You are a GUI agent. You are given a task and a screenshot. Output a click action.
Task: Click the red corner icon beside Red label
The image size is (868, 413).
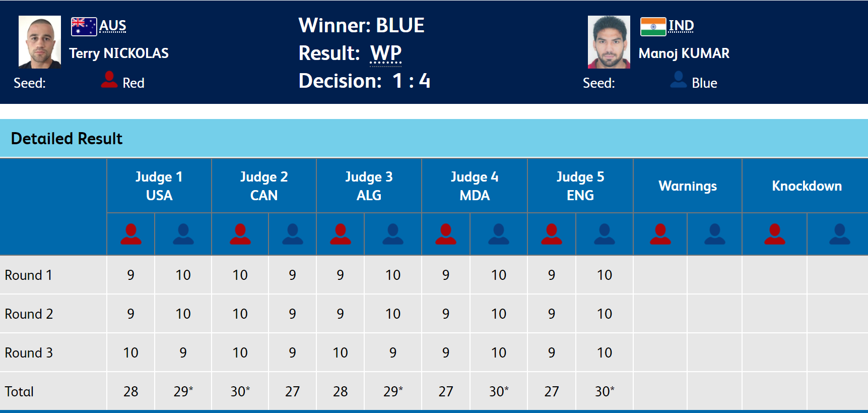[x=109, y=80]
